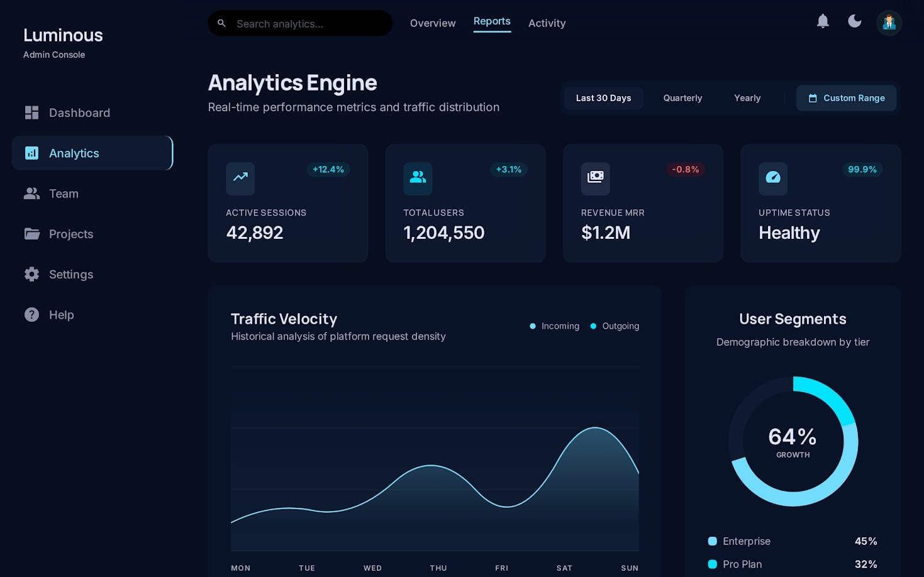Viewport: 924px width, 577px height.
Task: Switch to the Activity tab
Action: click(x=547, y=23)
